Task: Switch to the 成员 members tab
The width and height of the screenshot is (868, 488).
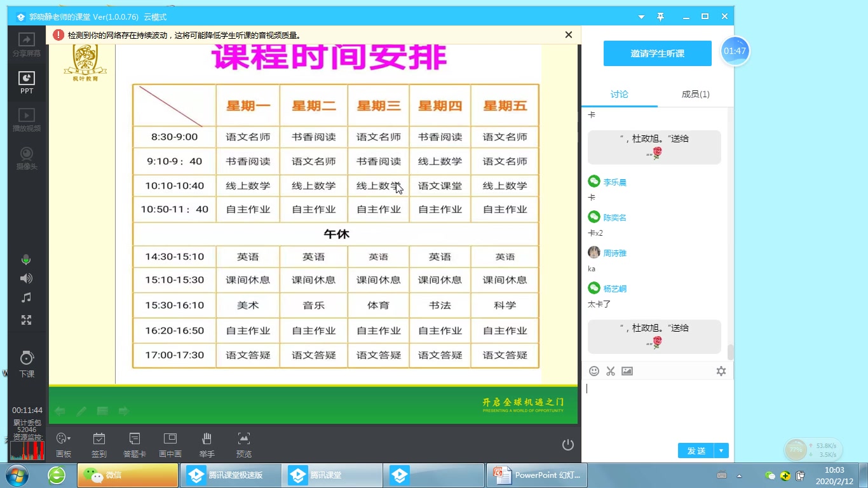Action: [x=695, y=93]
